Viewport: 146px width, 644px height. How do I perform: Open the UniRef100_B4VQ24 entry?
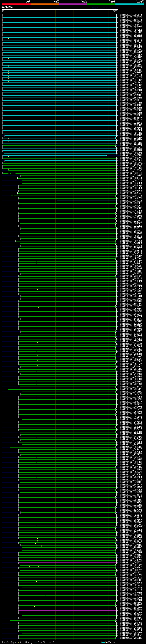coord(131,254)
